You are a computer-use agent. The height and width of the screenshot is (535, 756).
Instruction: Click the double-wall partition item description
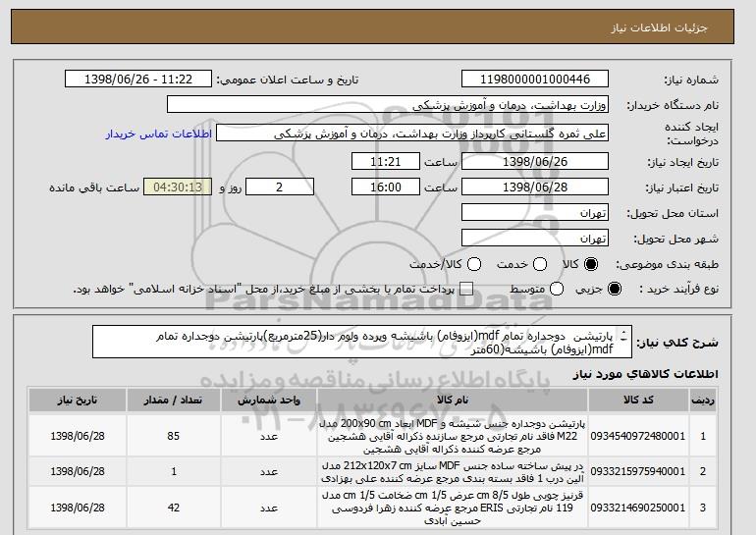coord(453,436)
